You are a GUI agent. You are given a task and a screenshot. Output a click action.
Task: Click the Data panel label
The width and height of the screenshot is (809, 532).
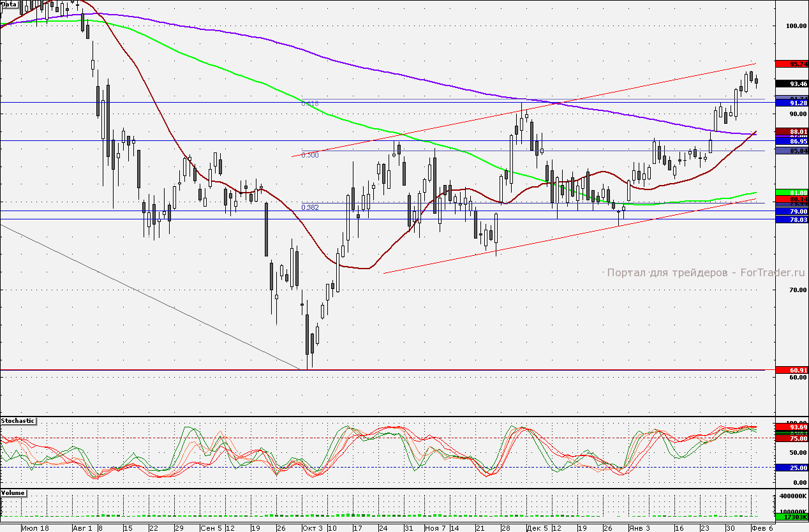tap(9, 4)
